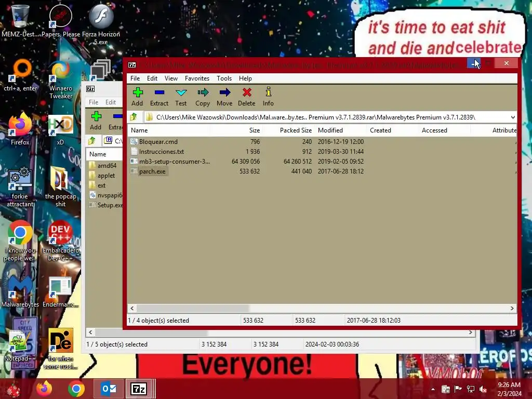Select parch.exe in the list
The width and height of the screenshot is (532, 399).
[x=152, y=171]
